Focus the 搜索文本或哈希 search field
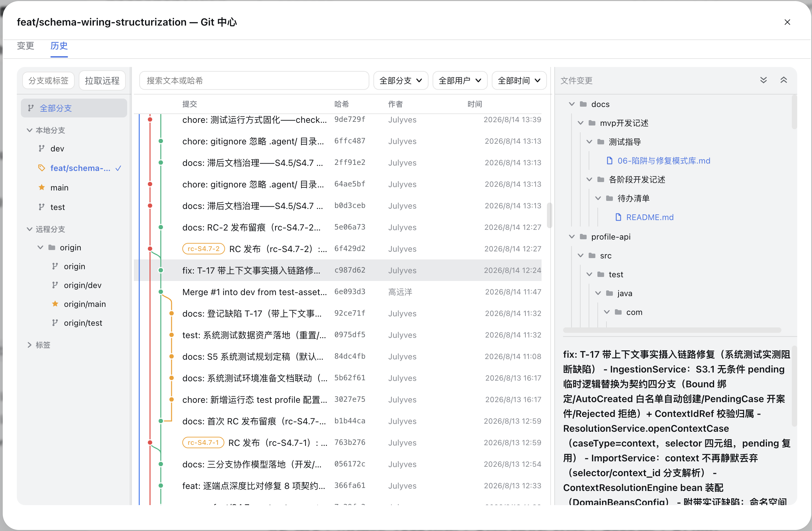The image size is (812, 531). (x=254, y=80)
